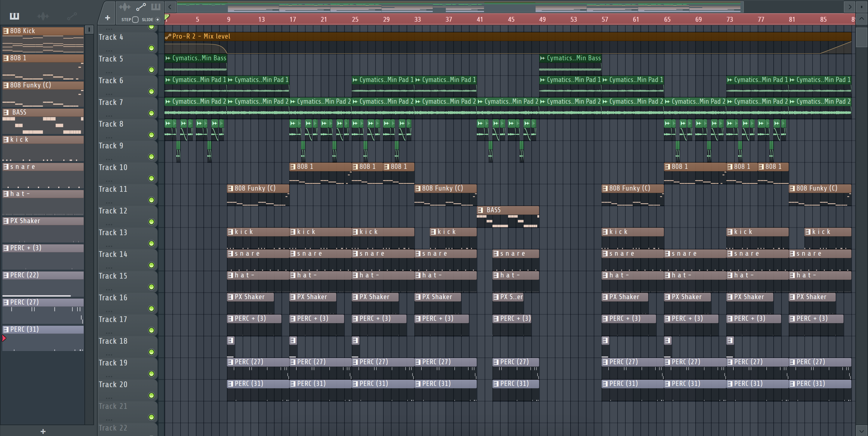
Task: Click the pattern icon of snare in the picker
Action: click(x=6, y=166)
